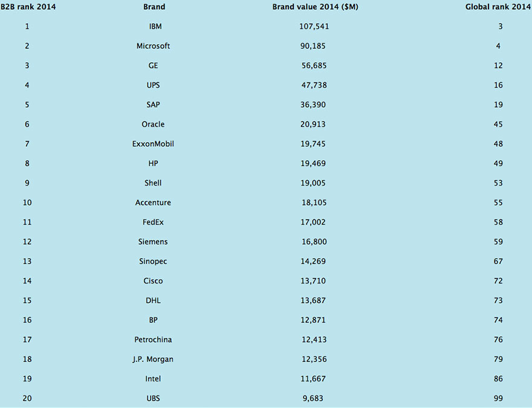
Task: Click FedEx's brand value 17,002
Action: [313, 222]
